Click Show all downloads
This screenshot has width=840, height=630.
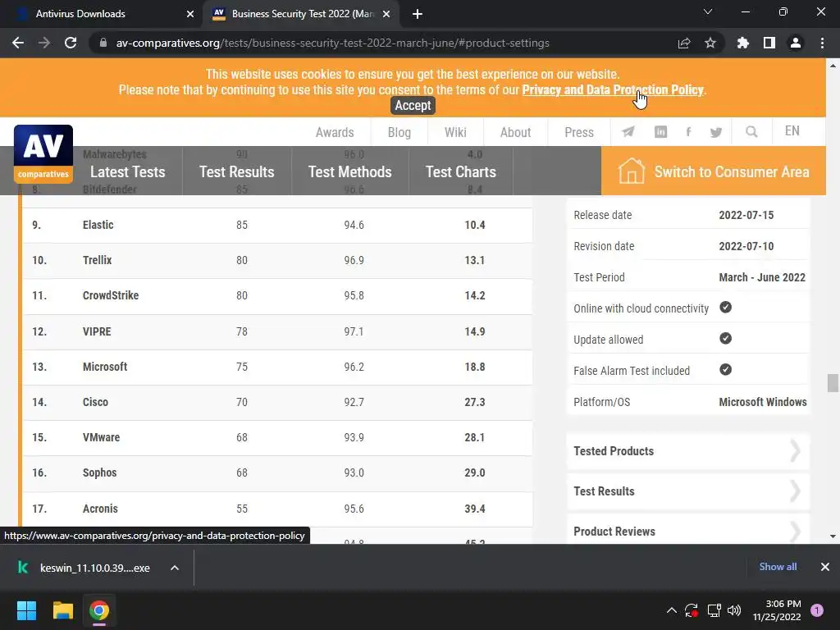click(x=778, y=567)
